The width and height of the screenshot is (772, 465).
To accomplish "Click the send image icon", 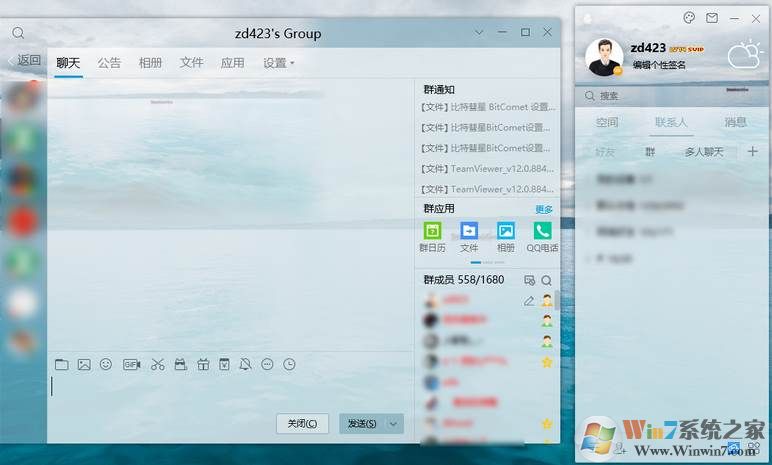I will 84,365.
